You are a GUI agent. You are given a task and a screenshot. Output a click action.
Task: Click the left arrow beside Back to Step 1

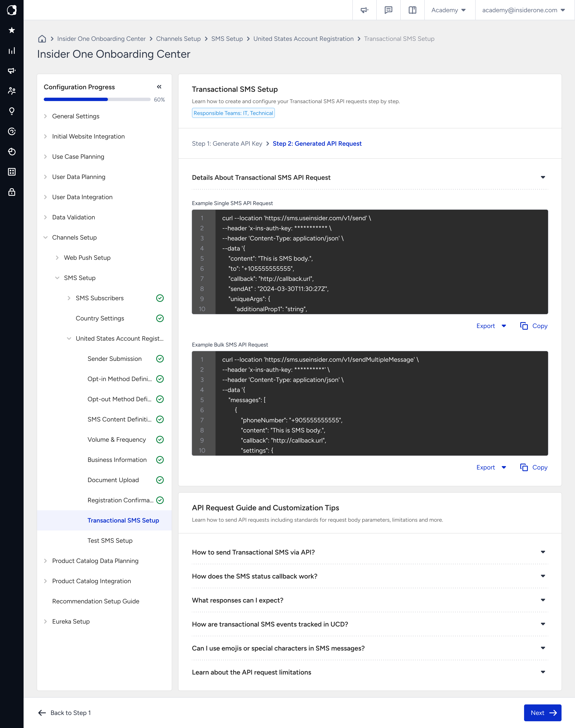[x=42, y=713]
